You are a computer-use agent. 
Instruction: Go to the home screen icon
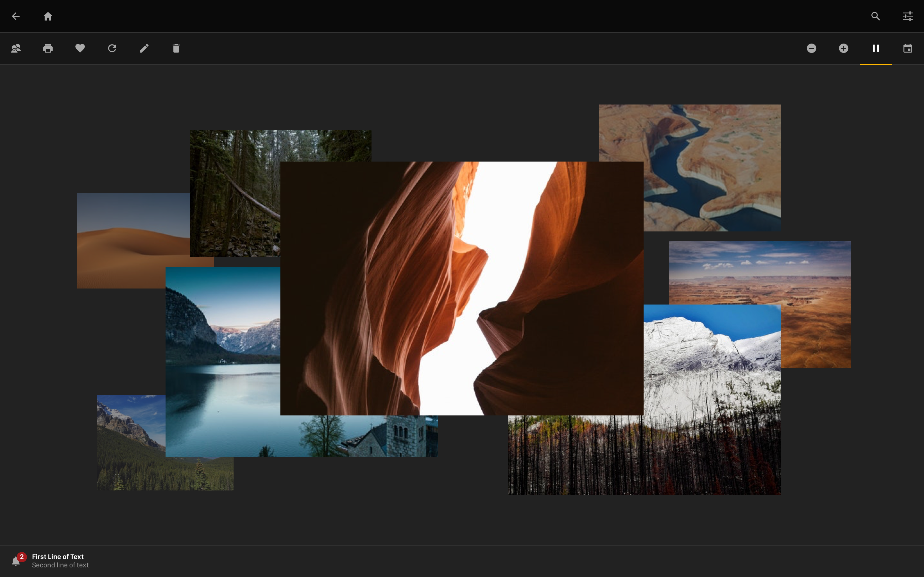tap(48, 16)
